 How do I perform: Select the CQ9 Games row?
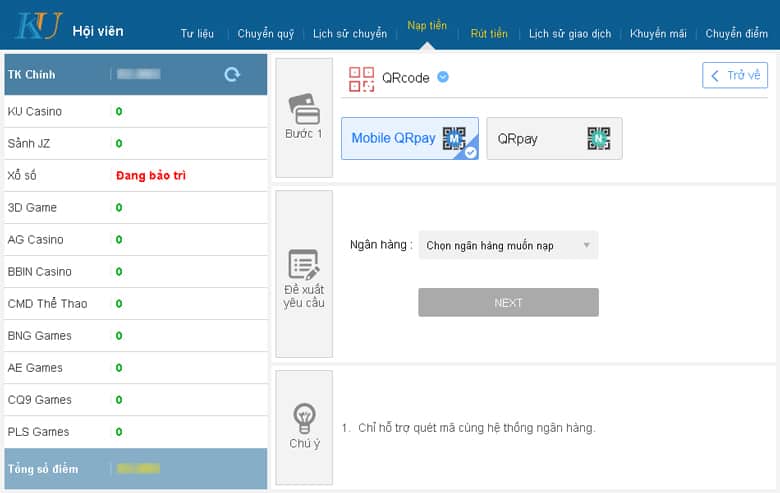[135, 400]
